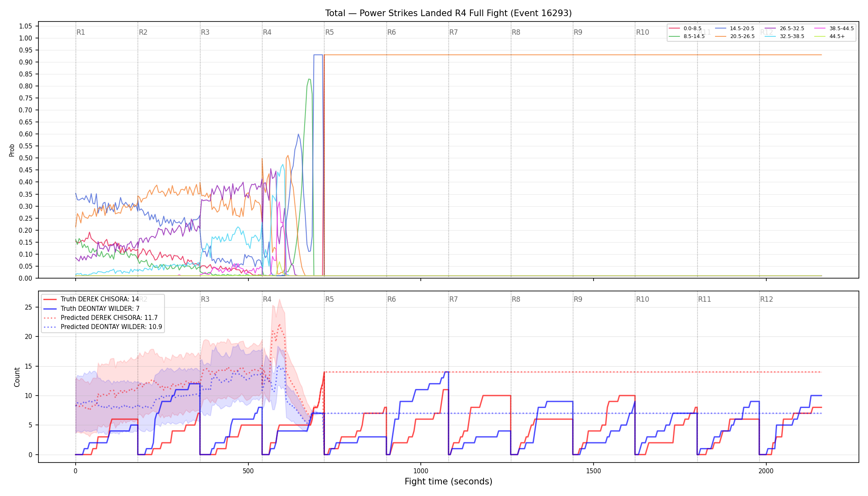Select Predicted DEONTAY WILDER: 10.9 legend entry
The width and height of the screenshot is (868, 496).
103,327
